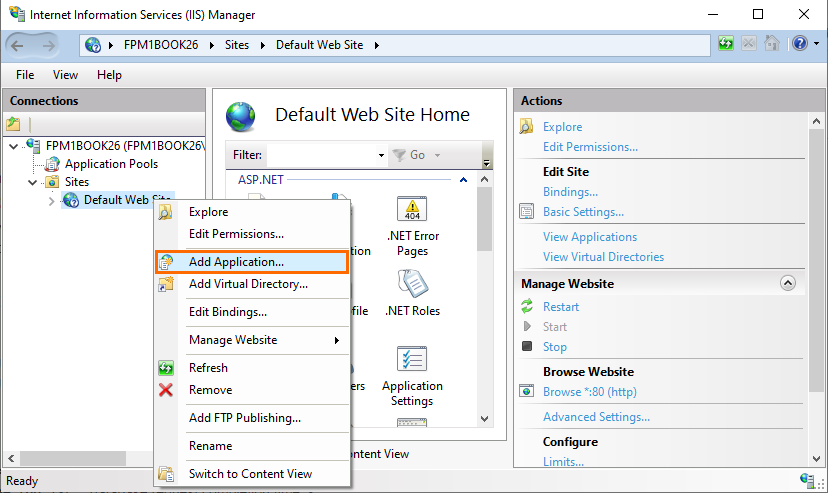Click the green refresh page icon
The height and width of the screenshot is (493, 828).
pos(726,43)
